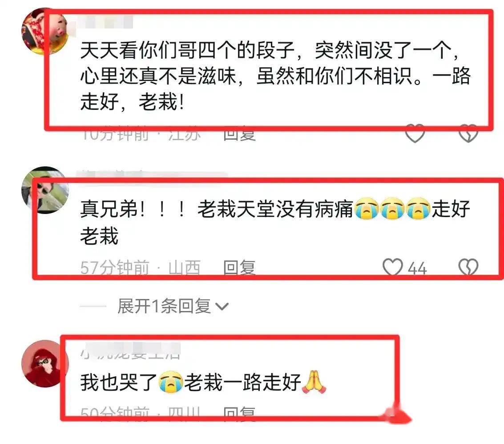This screenshot has width=504, height=444.
Task: Reply to the 四川 comment
Action: (239, 413)
